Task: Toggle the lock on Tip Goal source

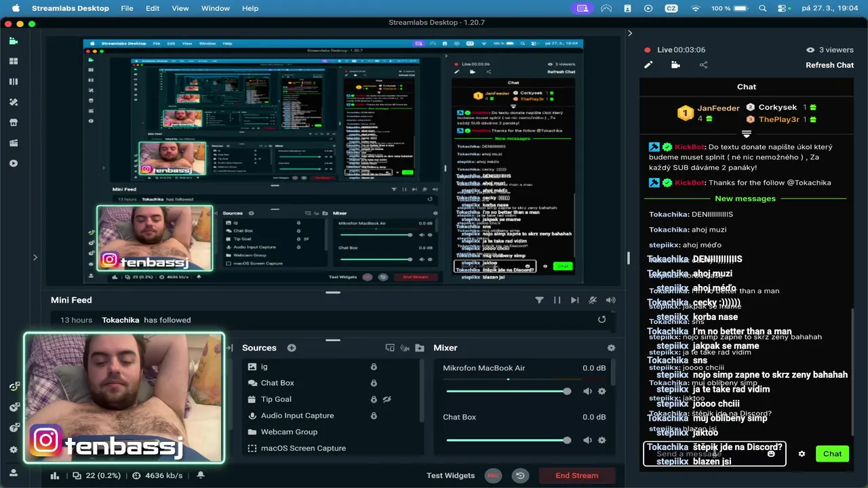Action: tap(373, 399)
